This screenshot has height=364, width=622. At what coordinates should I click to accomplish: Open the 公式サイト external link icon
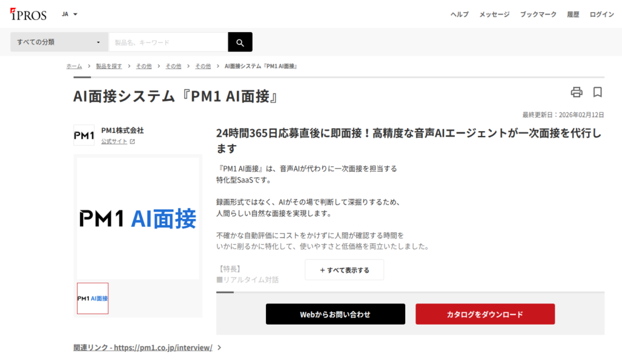pos(132,141)
